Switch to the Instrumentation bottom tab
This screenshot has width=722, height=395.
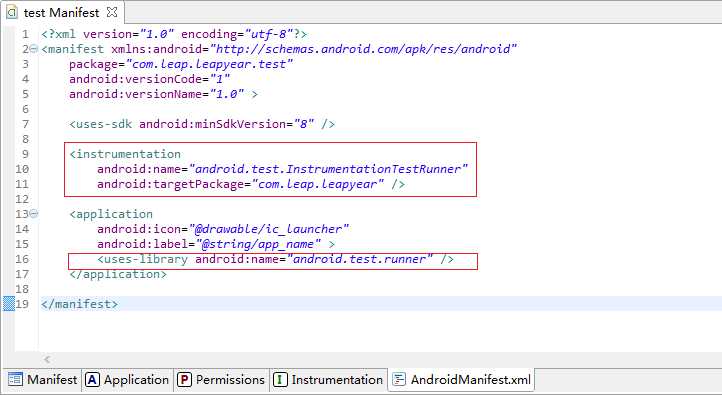pyautogui.click(x=328, y=380)
